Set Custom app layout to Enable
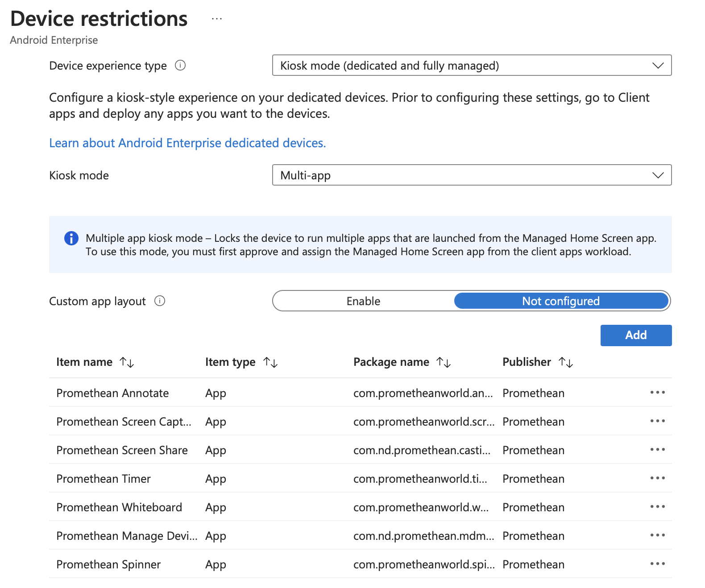The image size is (705, 588). pyautogui.click(x=363, y=301)
